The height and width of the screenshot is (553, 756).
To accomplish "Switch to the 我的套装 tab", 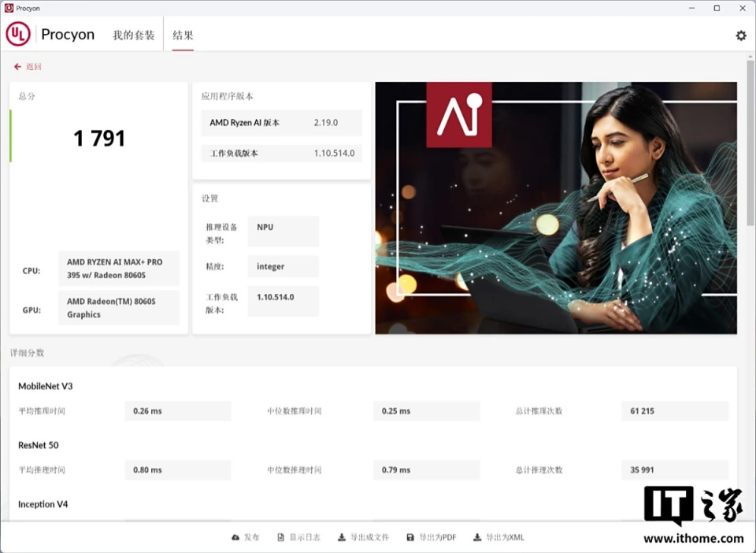I will (132, 35).
